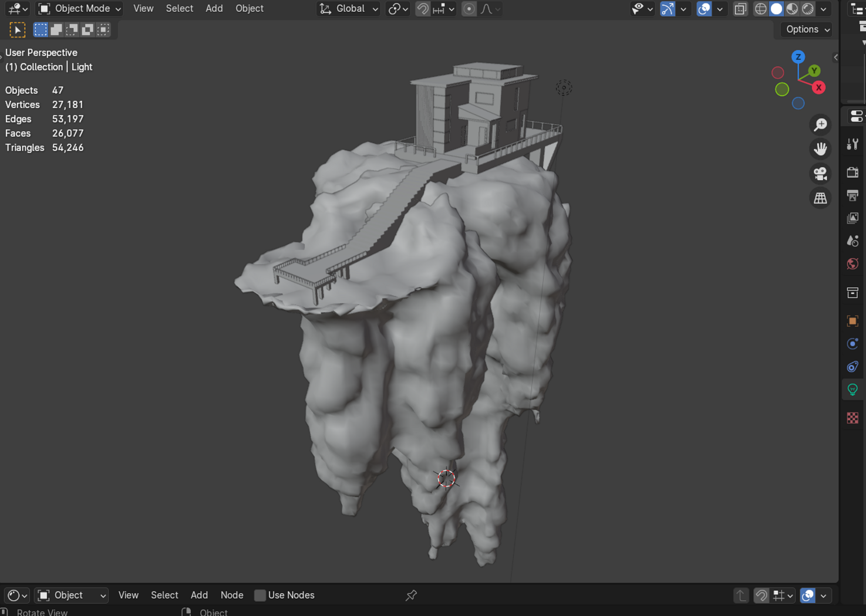The image size is (866, 616).
Task: Open the Texture properties tab
Action: (852, 418)
